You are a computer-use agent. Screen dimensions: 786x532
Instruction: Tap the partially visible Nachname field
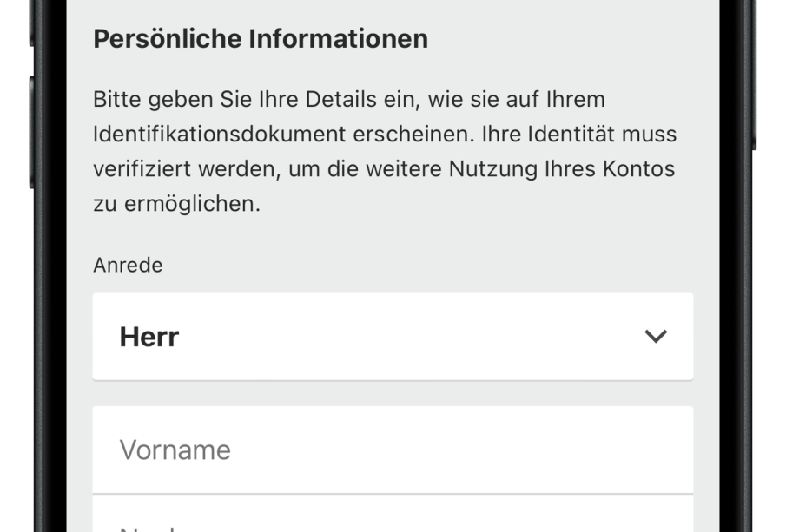point(393,519)
